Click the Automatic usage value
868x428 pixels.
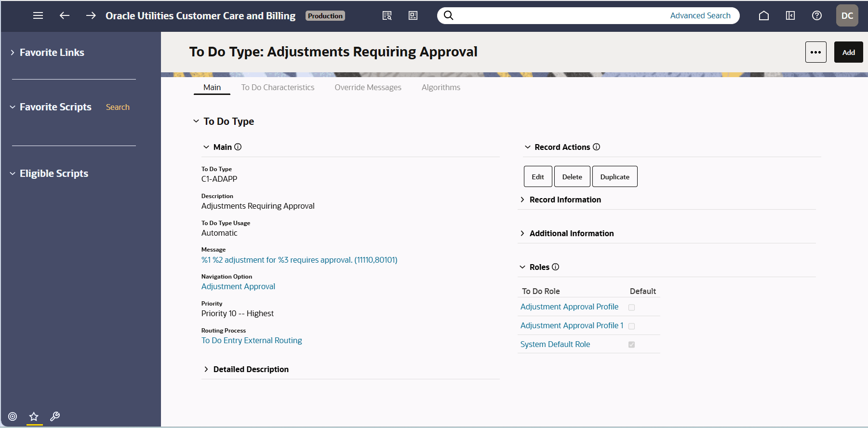pyautogui.click(x=219, y=233)
